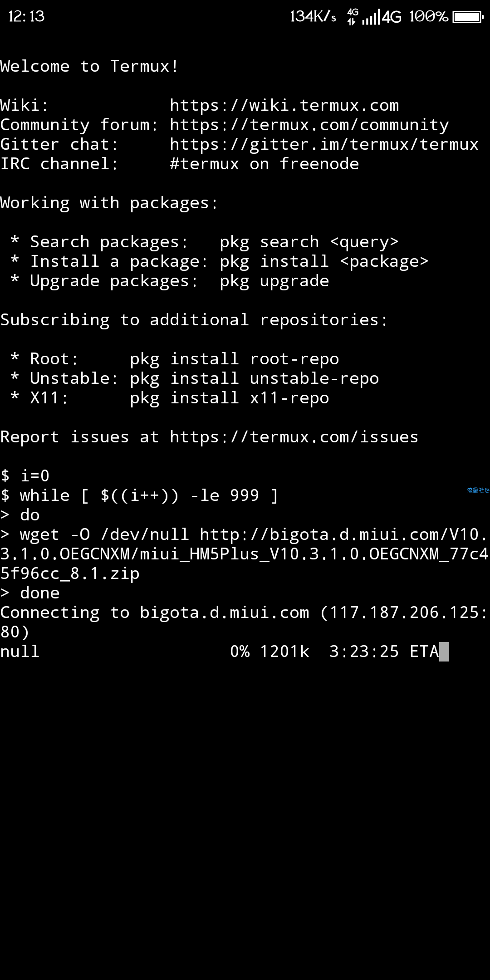Tap the wget download progress line
Viewport: 490px width, 980px height.
pos(225,652)
